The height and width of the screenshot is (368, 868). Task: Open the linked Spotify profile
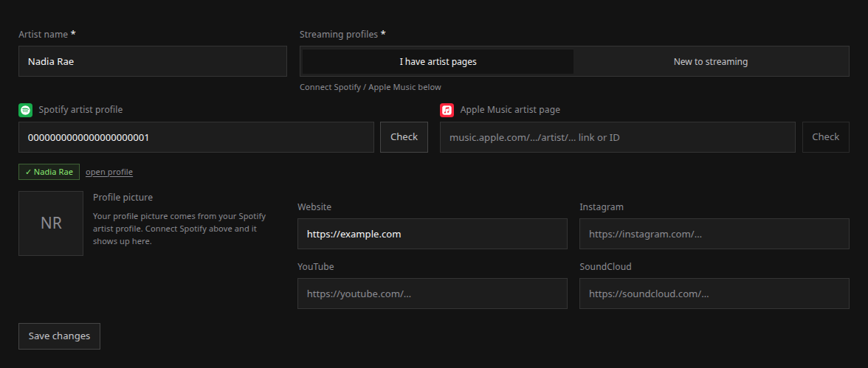(x=109, y=172)
